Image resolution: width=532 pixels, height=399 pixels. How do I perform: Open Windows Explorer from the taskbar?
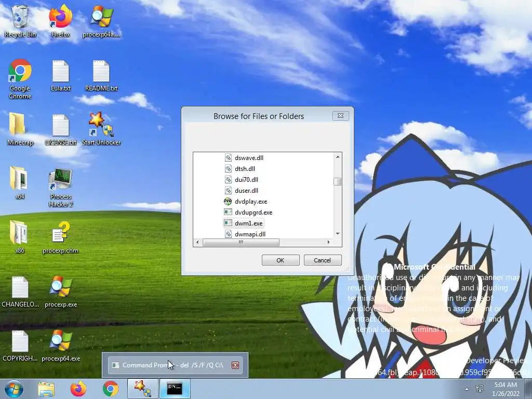(46, 389)
